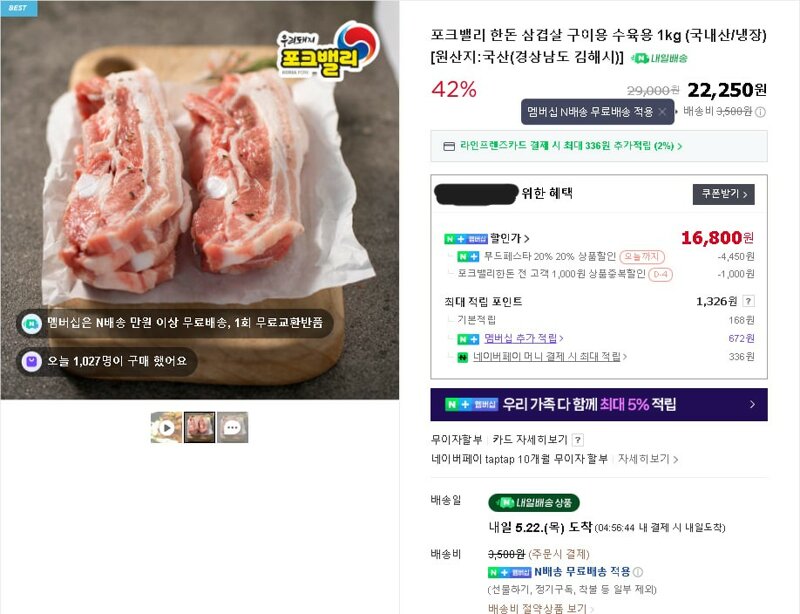Viewport: 800px width, 614px height.
Task: Click the info icon beside N배송 무료배송 적용
Action: point(638,572)
